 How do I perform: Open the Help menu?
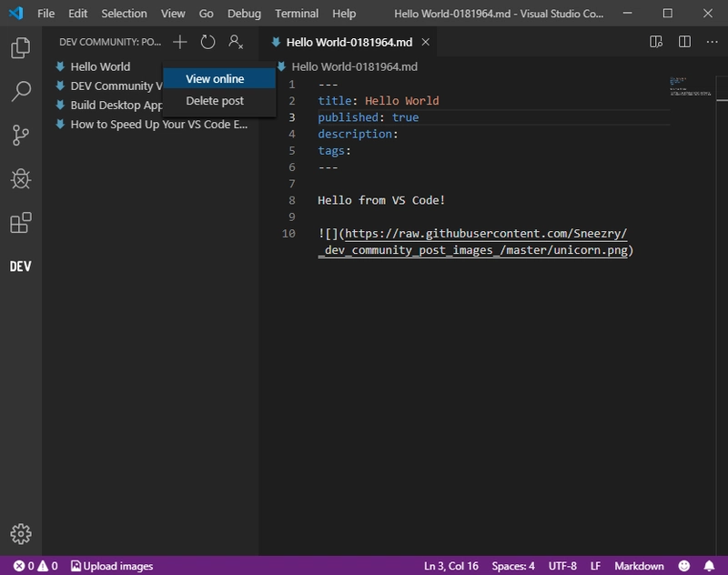point(344,14)
